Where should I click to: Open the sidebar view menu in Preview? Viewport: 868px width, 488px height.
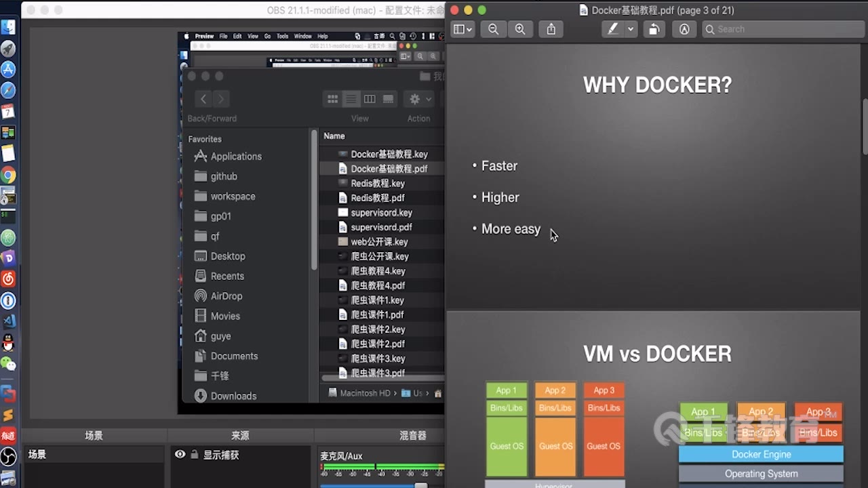462,29
